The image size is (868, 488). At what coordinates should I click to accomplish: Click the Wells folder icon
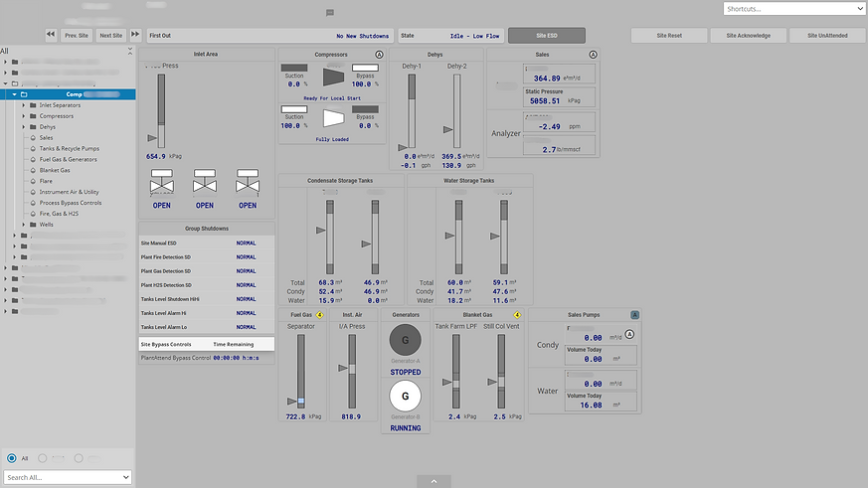click(33, 225)
